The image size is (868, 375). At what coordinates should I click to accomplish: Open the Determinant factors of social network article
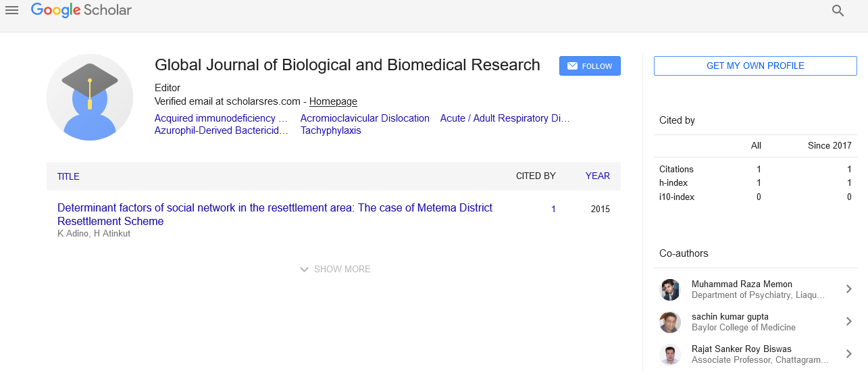click(275, 214)
